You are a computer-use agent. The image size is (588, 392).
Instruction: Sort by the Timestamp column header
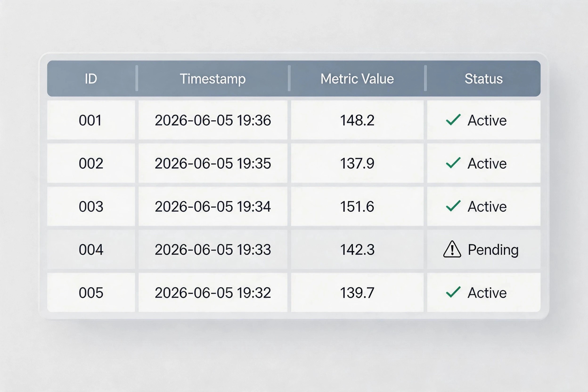click(213, 78)
